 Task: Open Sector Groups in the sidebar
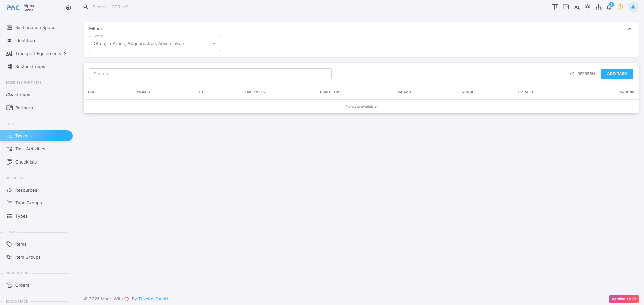[x=30, y=67]
